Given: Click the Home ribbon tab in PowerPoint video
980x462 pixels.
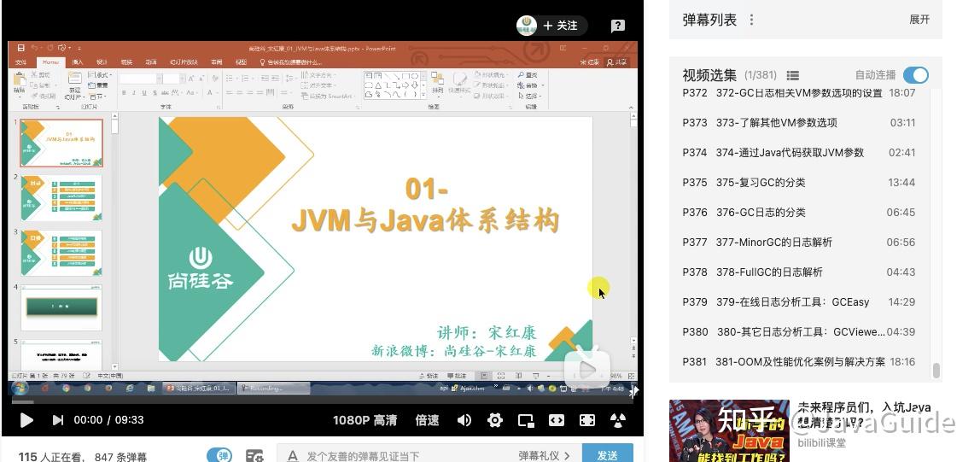Looking at the screenshot, I should point(50,61).
